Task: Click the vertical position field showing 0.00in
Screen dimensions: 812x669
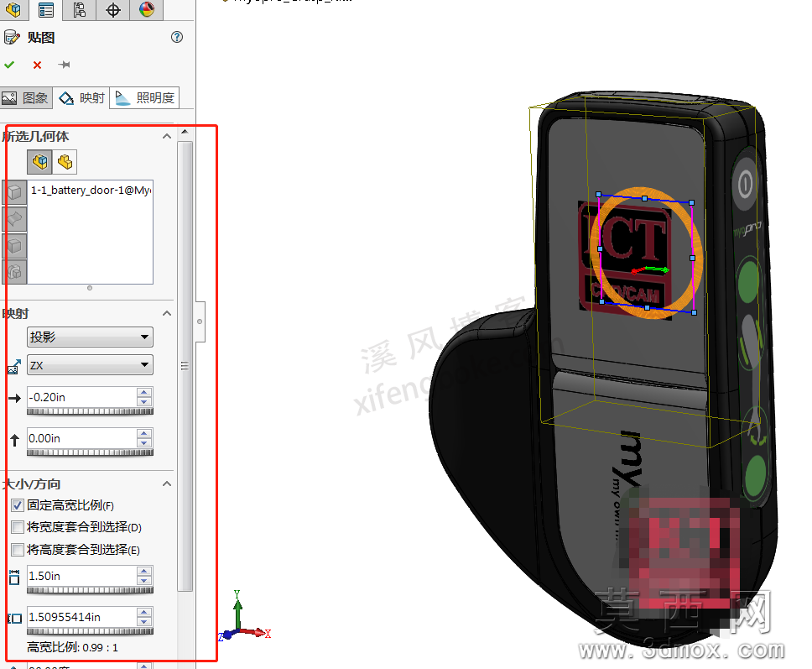Action: pyautogui.click(x=82, y=438)
